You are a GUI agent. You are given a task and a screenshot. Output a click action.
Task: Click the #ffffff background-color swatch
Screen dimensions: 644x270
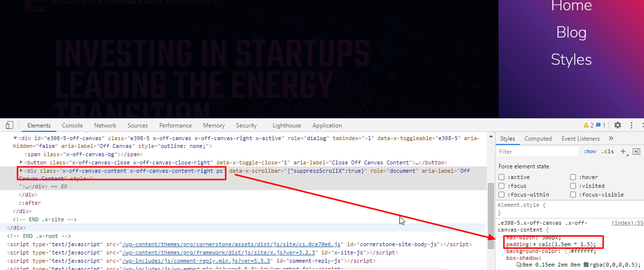coord(568,251)
